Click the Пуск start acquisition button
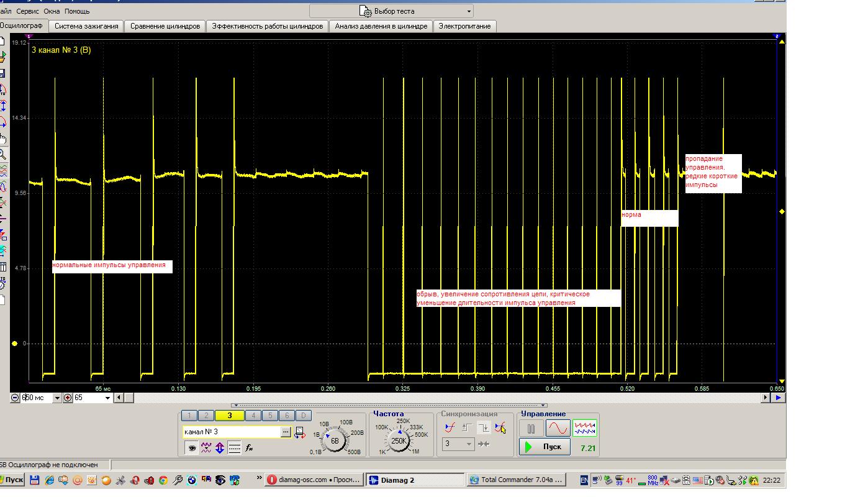Image resolution: width=868 pixels, height=497 pixels. 545,447
